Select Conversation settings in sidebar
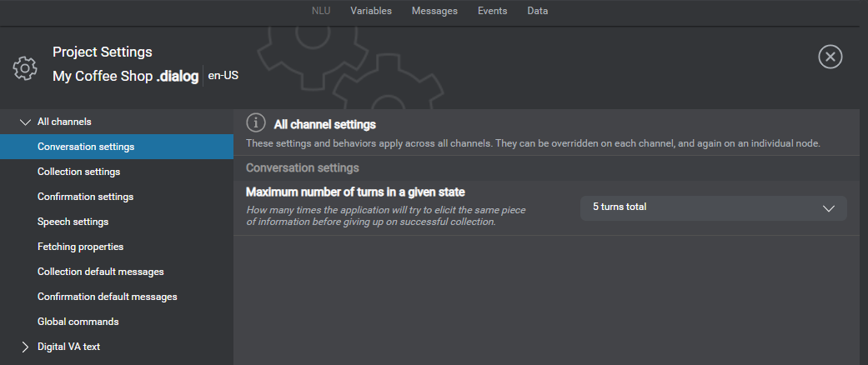Viewport: 868px width, 365px height. pyautogui.click(x=86, y=147)
